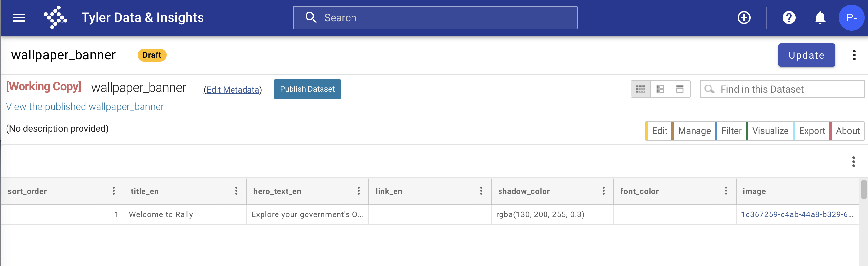Click the title_en column header label
The image size is (868, 266).
pos(144,191)
